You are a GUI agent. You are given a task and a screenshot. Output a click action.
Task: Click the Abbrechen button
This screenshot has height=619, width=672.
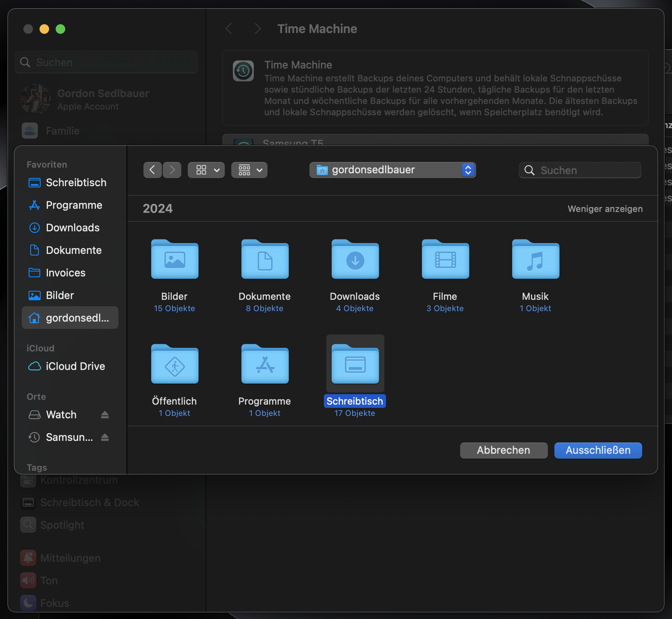[x=504, y=450]
